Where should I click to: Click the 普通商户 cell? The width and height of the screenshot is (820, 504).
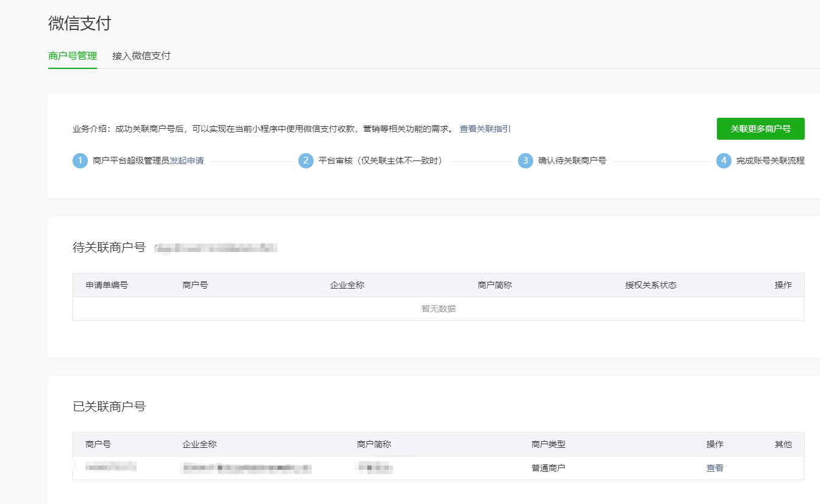click(x=548, y=468)
